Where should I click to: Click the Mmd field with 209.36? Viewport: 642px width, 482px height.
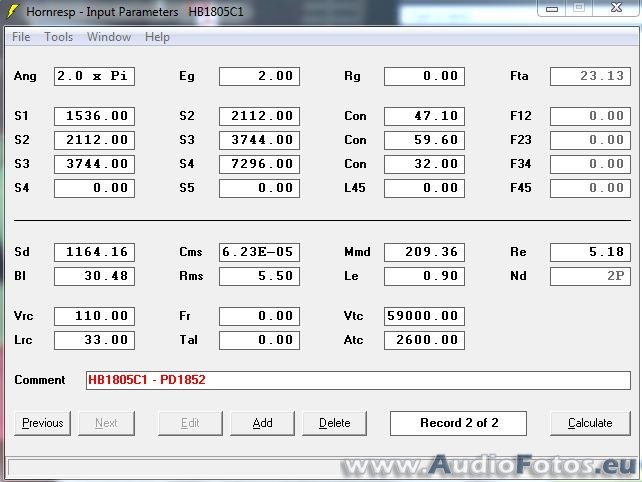[424, 252]
